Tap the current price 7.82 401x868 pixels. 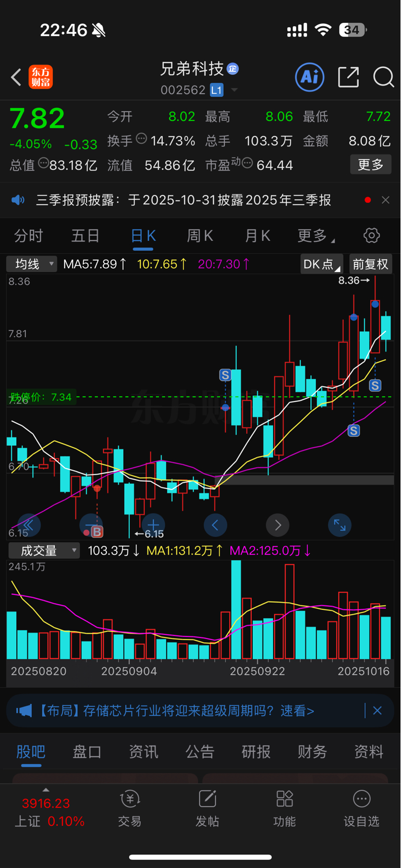tap(37, 118)
